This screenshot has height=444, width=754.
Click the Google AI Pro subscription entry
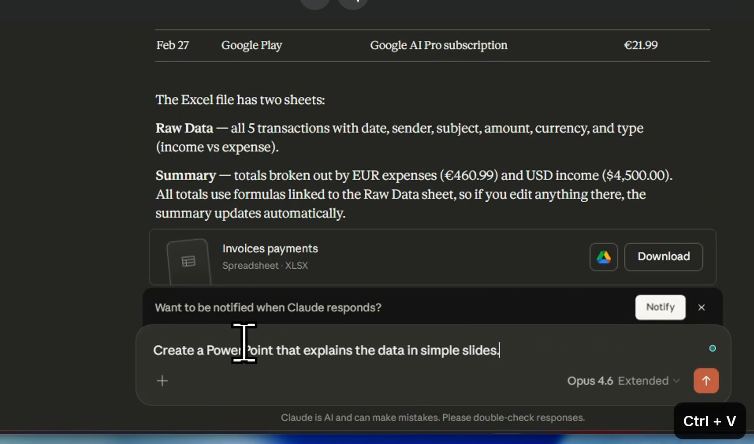coord(438,45)
